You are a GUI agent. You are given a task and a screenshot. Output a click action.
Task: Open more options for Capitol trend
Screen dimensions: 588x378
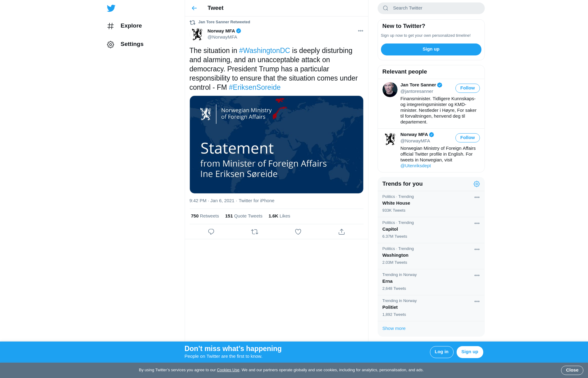(477, 223)
